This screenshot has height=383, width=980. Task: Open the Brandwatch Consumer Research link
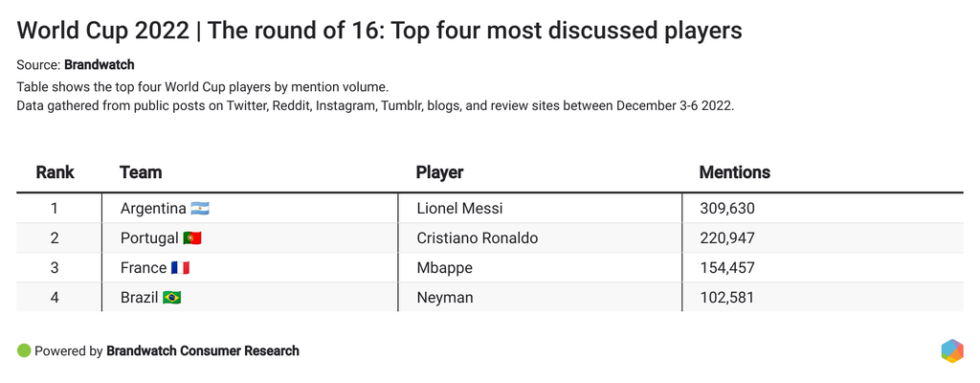[x=203, y=351]
